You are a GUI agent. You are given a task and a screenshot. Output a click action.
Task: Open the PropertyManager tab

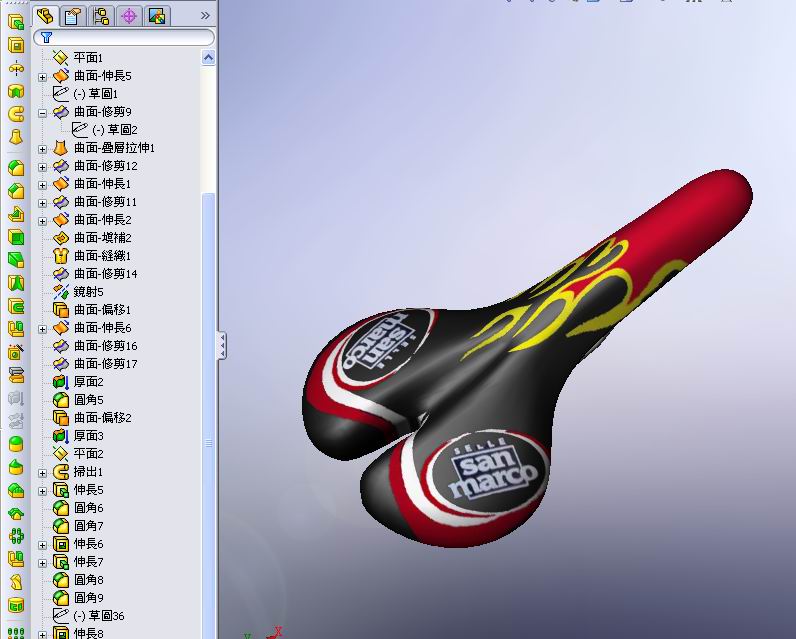(73, 16)
